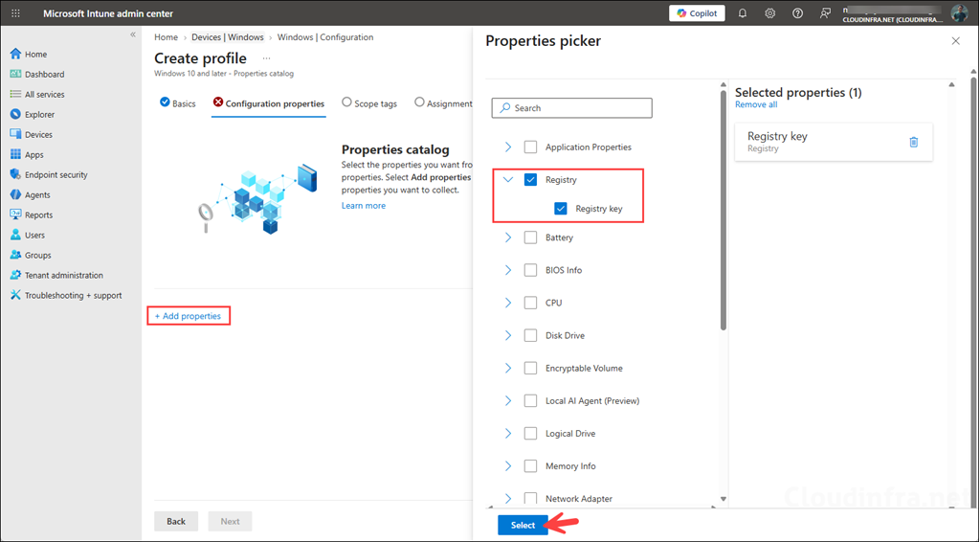Viewport: 980px width, 542px height.
Task: Open the account avatar picture
Action: (x=959, y=13)
